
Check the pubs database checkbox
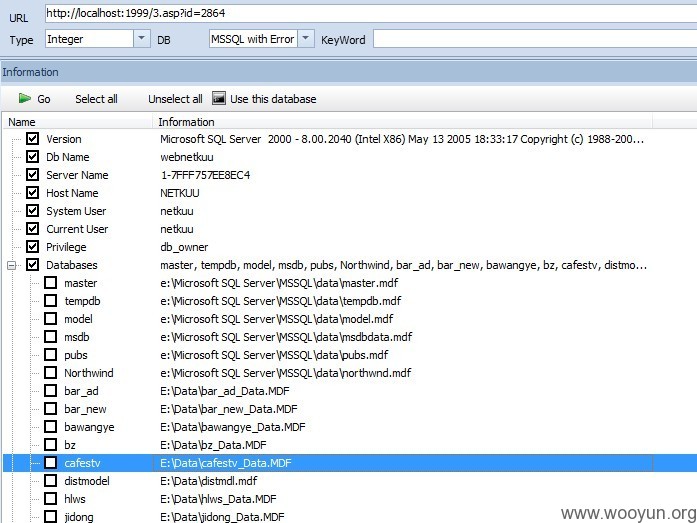point(51,355)
